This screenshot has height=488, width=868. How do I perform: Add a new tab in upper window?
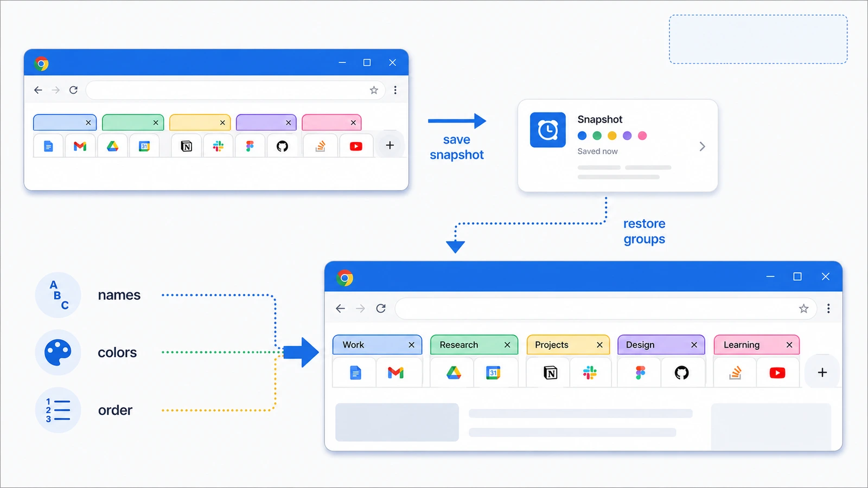tap(390, 145)
